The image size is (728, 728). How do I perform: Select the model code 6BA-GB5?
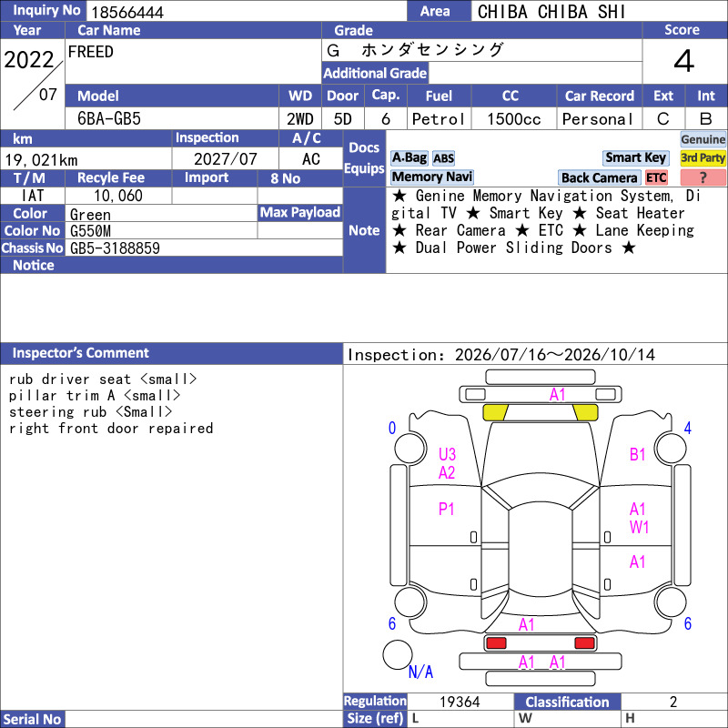tap(108, 119)
